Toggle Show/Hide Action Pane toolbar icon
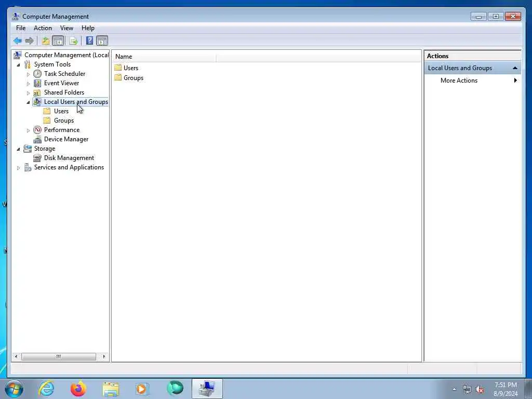The image size is (532, 399). click(x=102, y=41)
